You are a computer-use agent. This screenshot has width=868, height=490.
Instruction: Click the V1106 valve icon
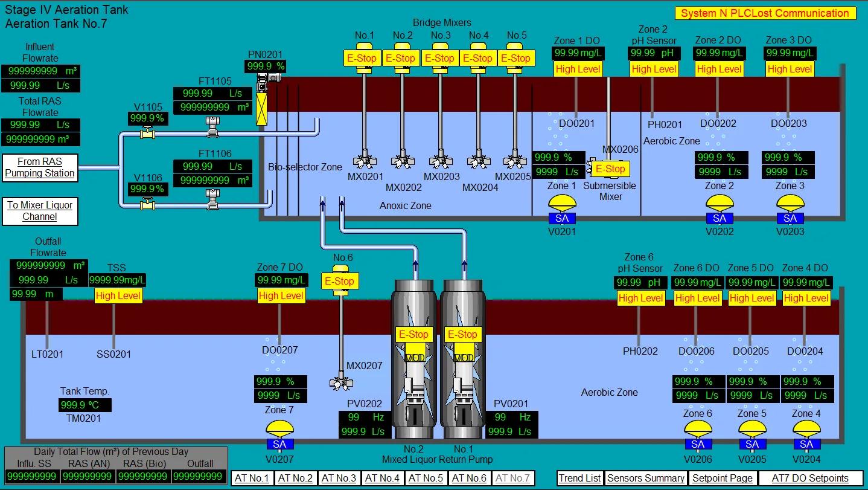click(x=147, y=205)
